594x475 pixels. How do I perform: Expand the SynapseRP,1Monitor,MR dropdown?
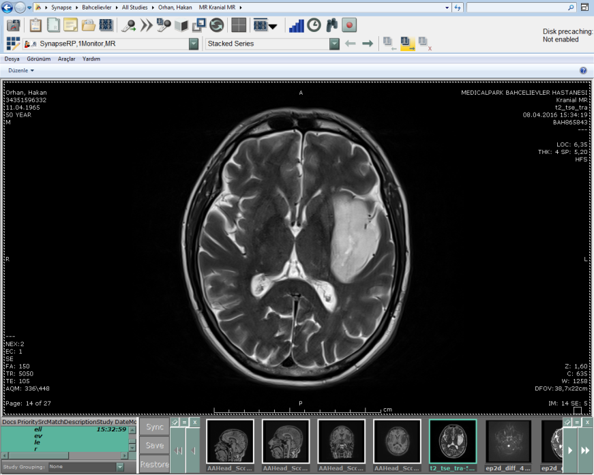(x=194, y=44)
